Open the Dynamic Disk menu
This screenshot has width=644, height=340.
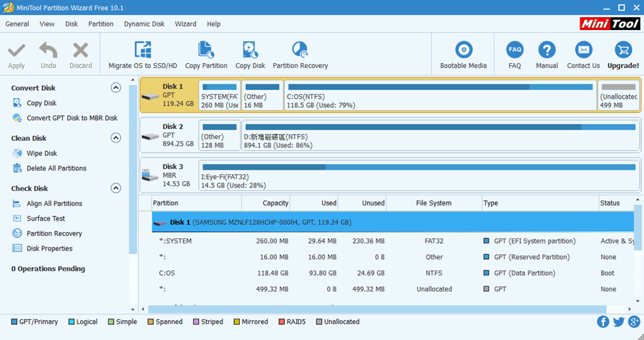(x=144, y=24)
